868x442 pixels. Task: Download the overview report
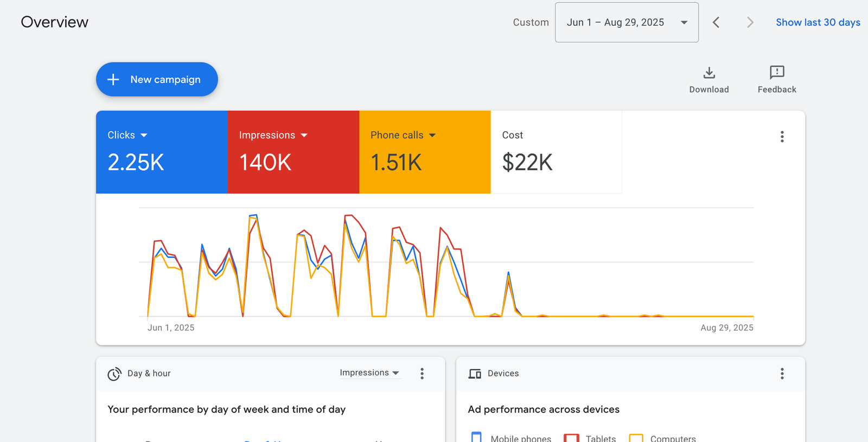click(709, 80)
